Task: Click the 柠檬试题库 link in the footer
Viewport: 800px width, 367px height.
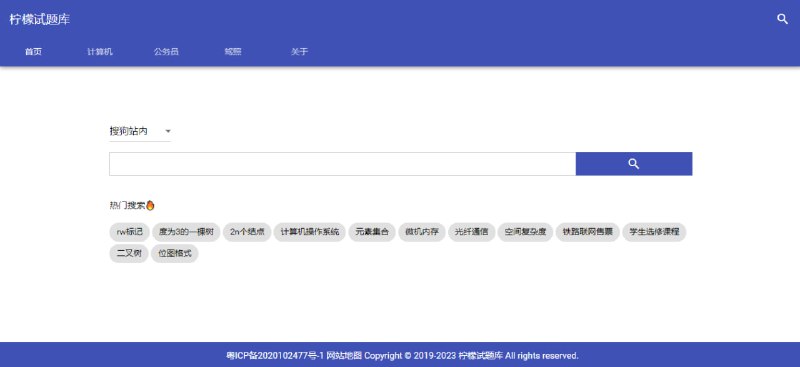Action: click(481, 356)
